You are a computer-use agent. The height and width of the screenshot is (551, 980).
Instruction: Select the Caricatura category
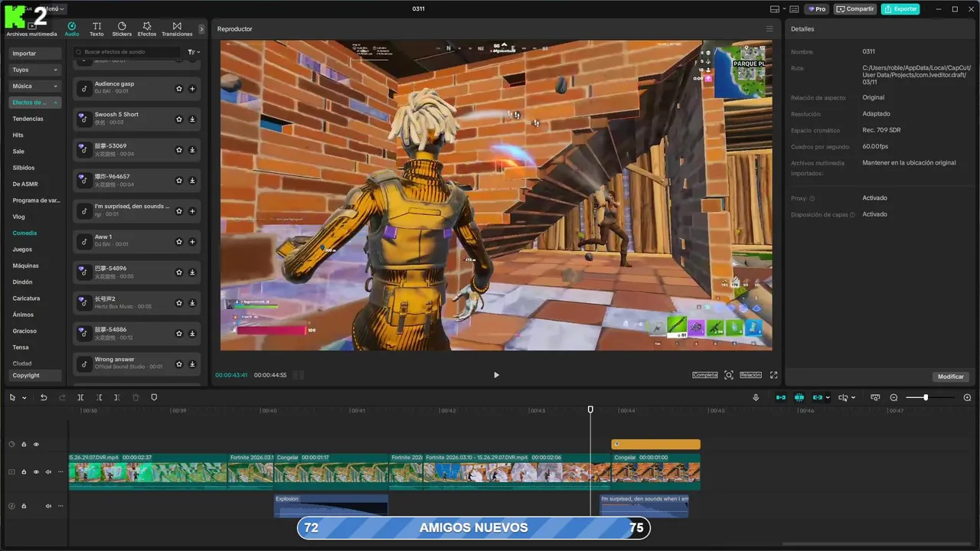click(x=26, y=298)
